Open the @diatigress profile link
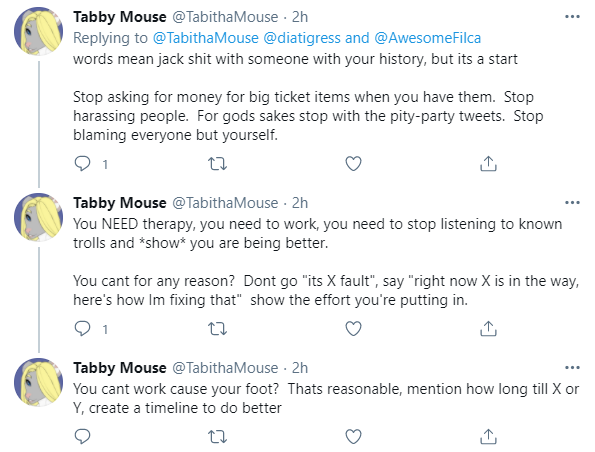The height and width of the screenshot is (452, 595). pos(302,38)
